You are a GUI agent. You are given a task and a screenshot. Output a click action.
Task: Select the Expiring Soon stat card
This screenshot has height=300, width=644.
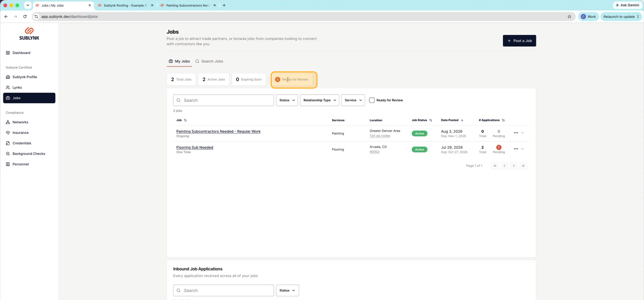[x=249, y=79]
